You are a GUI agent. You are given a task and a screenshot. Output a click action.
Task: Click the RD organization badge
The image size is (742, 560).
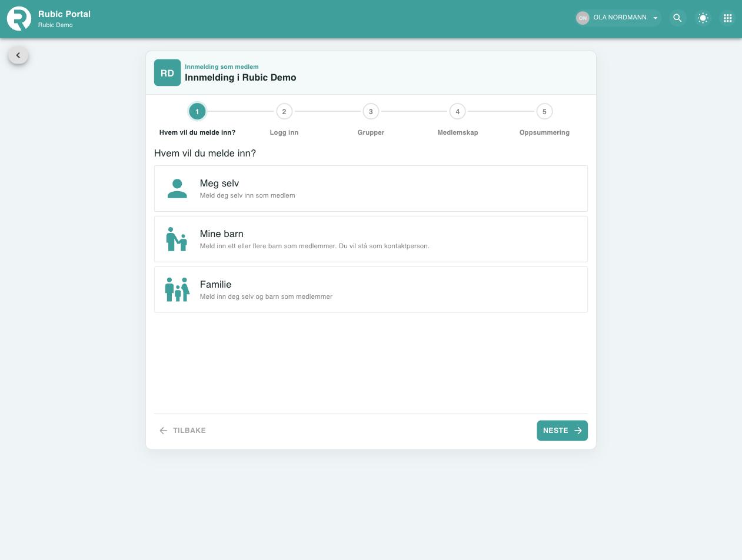167,73
